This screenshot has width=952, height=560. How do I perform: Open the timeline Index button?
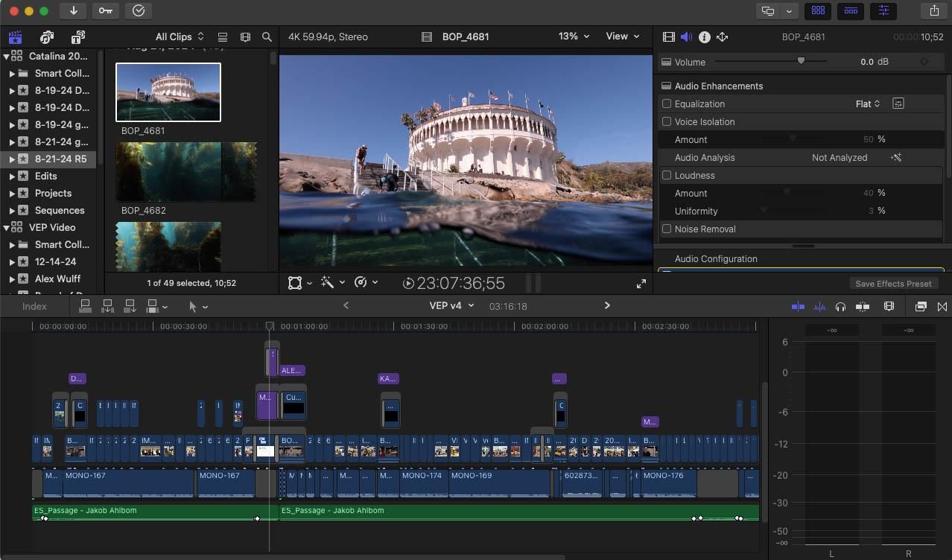pos(34,306)
